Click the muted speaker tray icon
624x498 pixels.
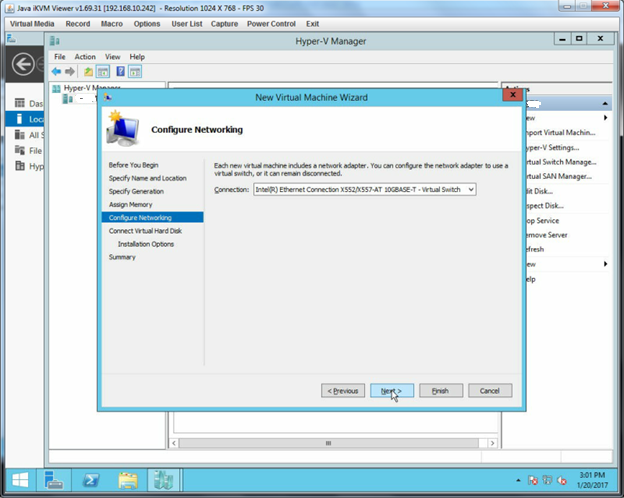pyautogui.click(x=562, y=480)
